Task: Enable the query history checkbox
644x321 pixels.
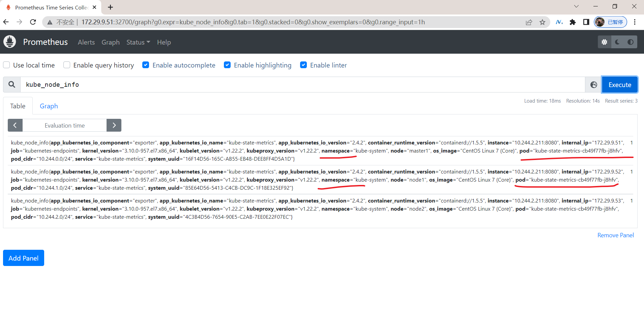Action: coord(67,65)
